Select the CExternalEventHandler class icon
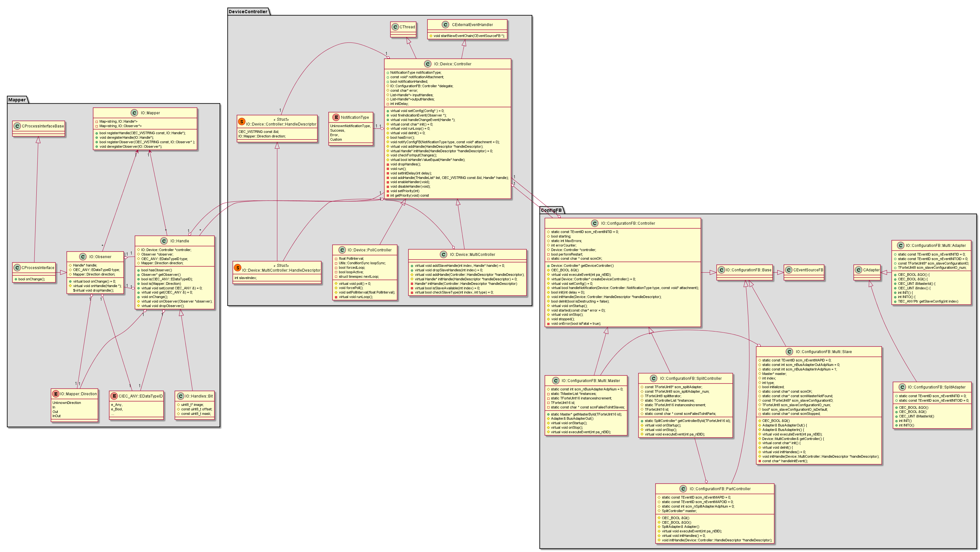Image resolution: width=980 pixels, height=552 pixels. pyautogui.click(x=445, y=24)
